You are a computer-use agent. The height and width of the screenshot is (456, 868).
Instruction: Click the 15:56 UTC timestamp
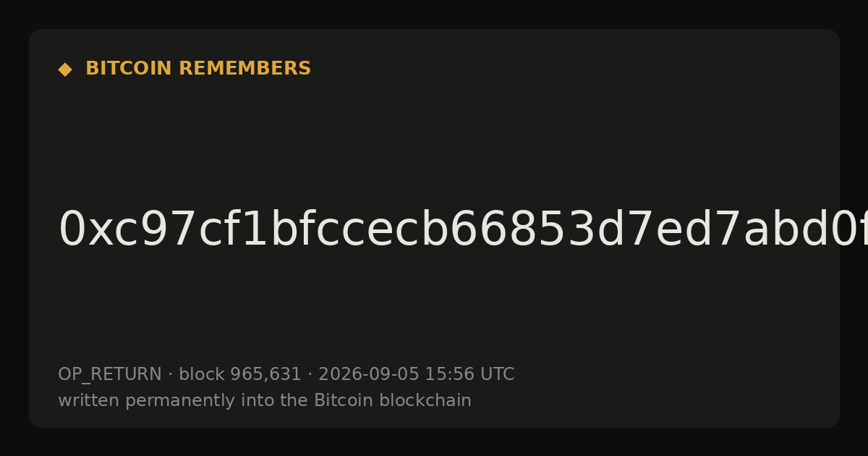469,375
